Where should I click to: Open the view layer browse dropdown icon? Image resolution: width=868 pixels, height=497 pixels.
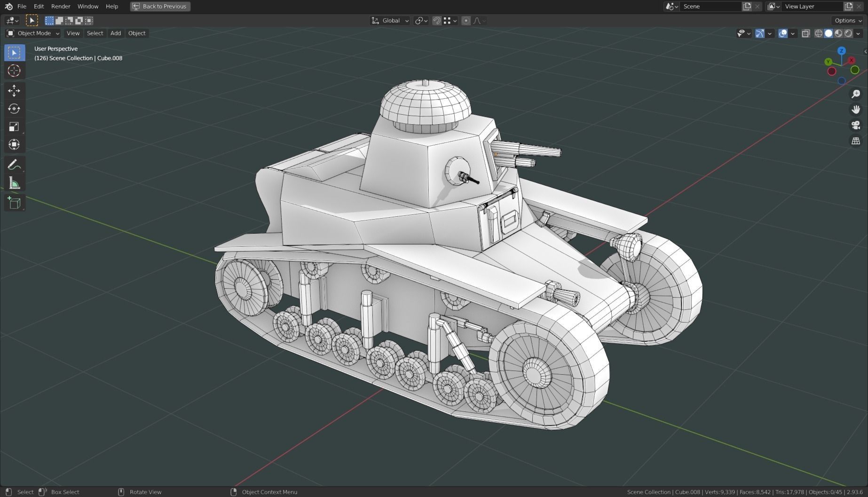point(773,7)
